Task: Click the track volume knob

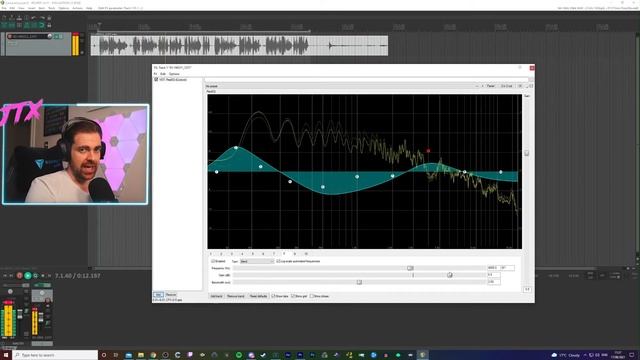Action: coord(50,36)
